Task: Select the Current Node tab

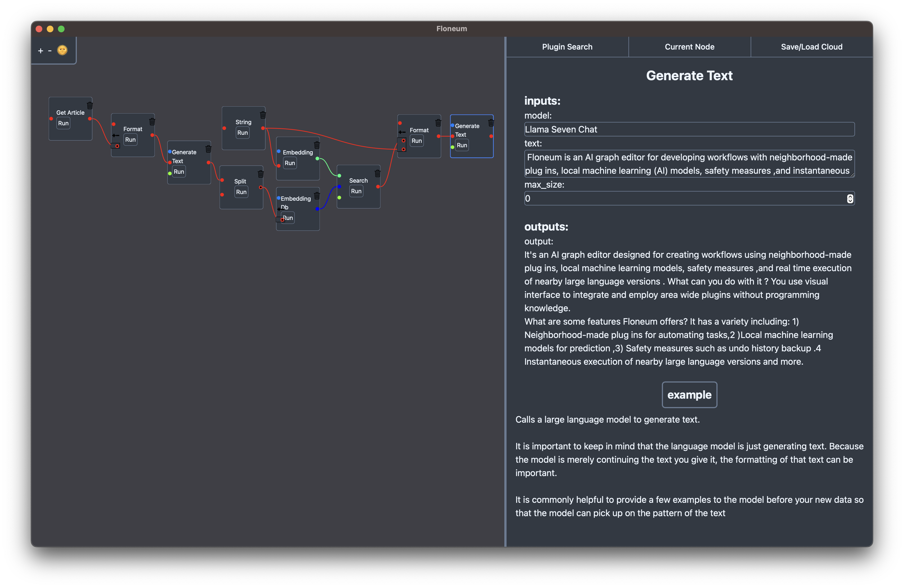Action: (x=689, y=46)
